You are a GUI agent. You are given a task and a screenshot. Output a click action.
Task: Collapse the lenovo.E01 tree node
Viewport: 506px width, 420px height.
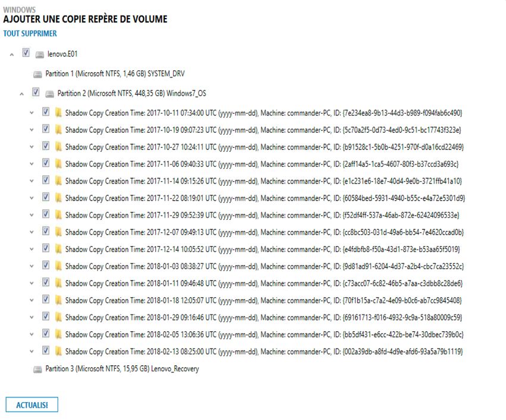[x=12, y=55]
